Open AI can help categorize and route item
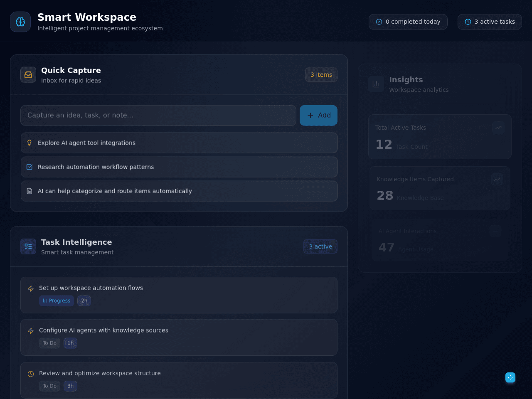 coord(179,191)
